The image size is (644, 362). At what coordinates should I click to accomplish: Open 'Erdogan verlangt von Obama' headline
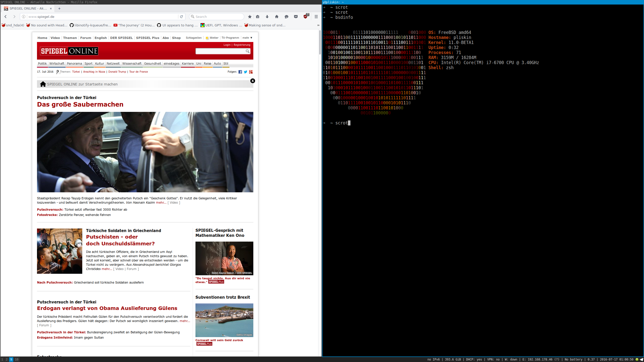click(107, 308)
